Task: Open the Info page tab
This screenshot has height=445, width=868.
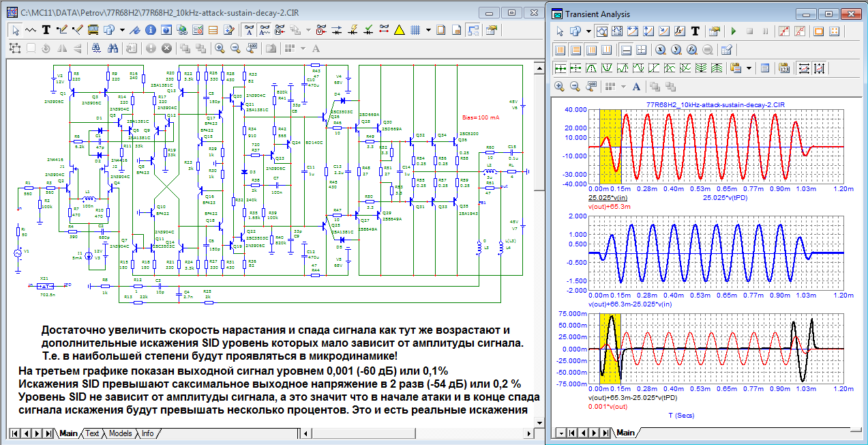Action: (x=147, y=433)
